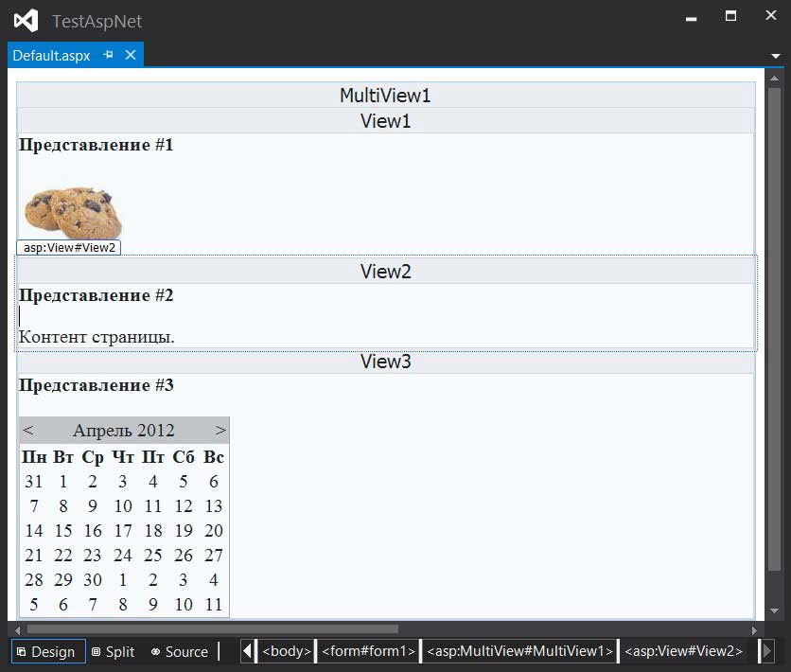Select day 24 in the calendar
This screenshot has height=672, width=791.
pos(123,556)
